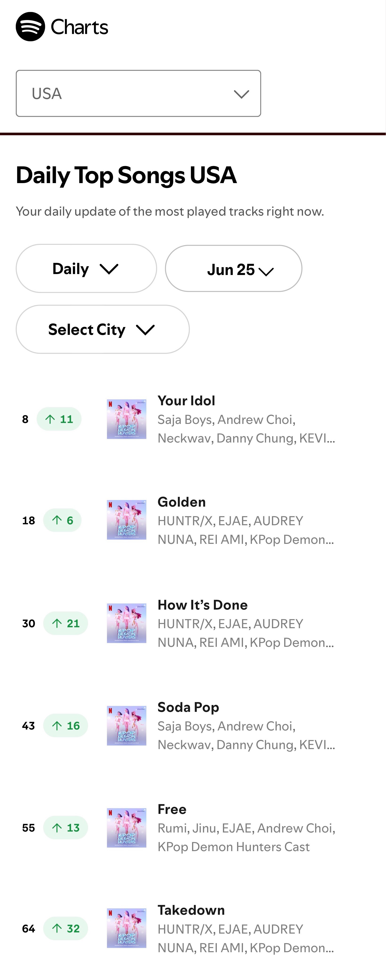Click the up 32 rank change badge
The image size is (386, 980).
(66, 928)
